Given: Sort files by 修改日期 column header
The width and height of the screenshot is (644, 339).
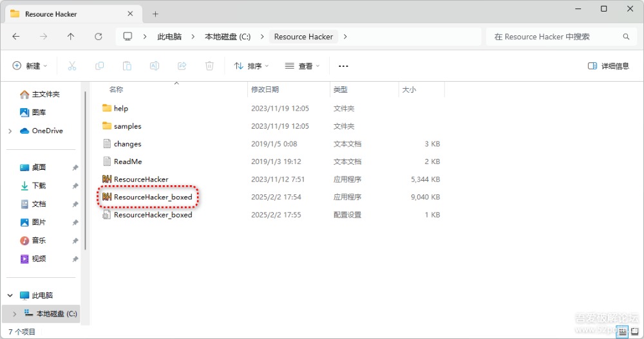Looking at the screenshot, I should (265, 89).
